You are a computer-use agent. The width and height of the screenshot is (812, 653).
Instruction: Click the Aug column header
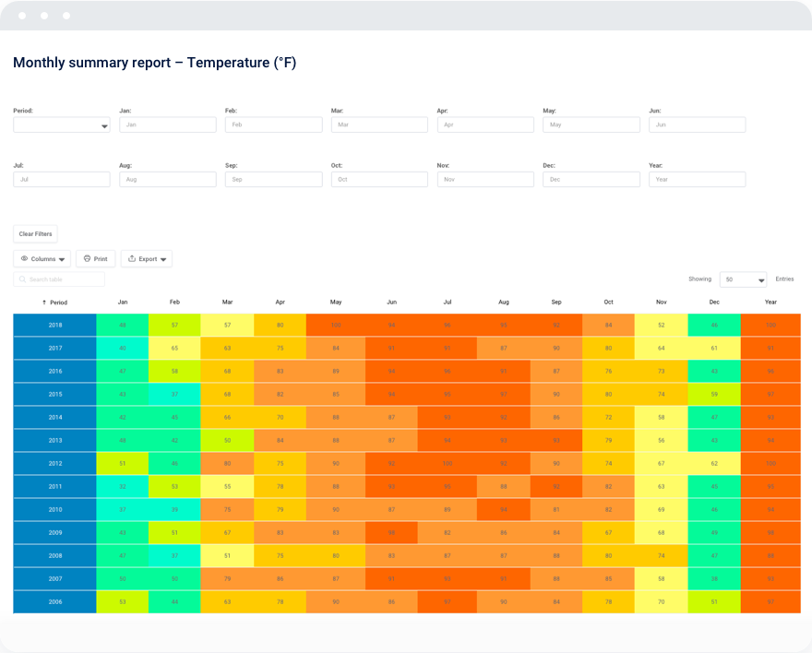click(504, 303)
